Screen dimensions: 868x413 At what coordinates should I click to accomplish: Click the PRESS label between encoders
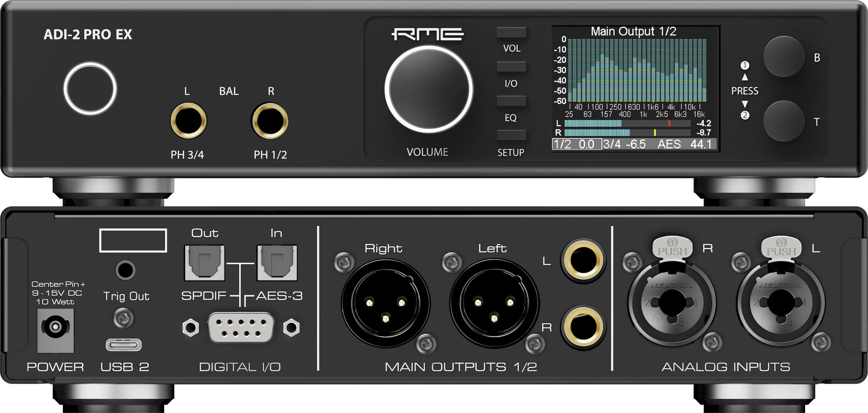pos(745,91)
